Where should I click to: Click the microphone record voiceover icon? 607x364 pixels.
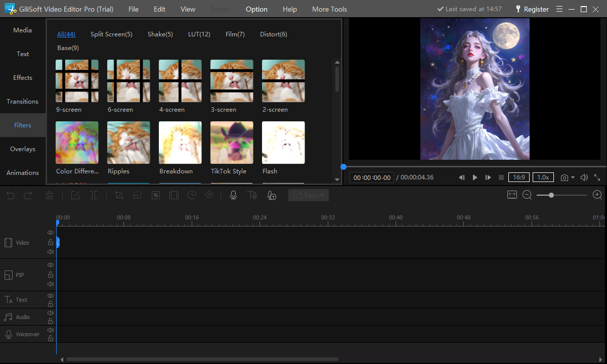click(233, 195)
